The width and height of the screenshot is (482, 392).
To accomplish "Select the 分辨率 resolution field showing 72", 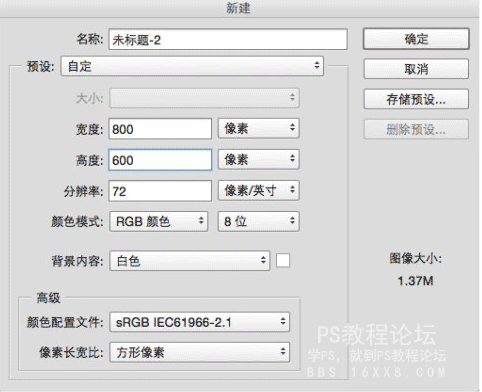I will pos(160,191).
